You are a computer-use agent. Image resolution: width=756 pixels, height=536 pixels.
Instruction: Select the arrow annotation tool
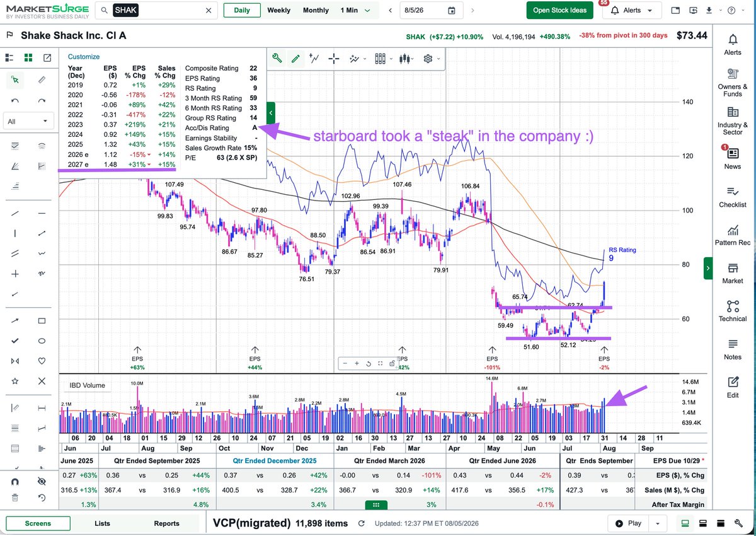15,320
